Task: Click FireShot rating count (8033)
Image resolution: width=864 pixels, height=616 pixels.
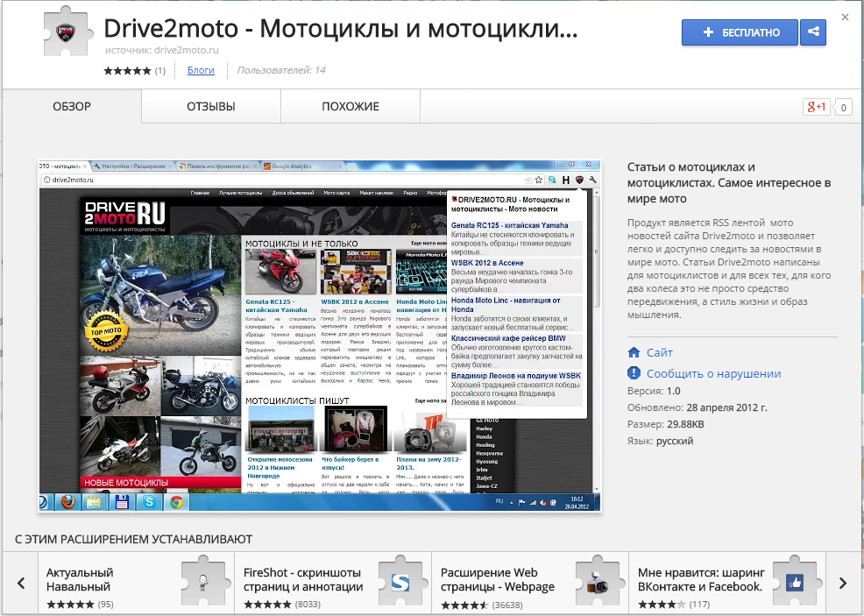Action: click(x=310, y=605)
